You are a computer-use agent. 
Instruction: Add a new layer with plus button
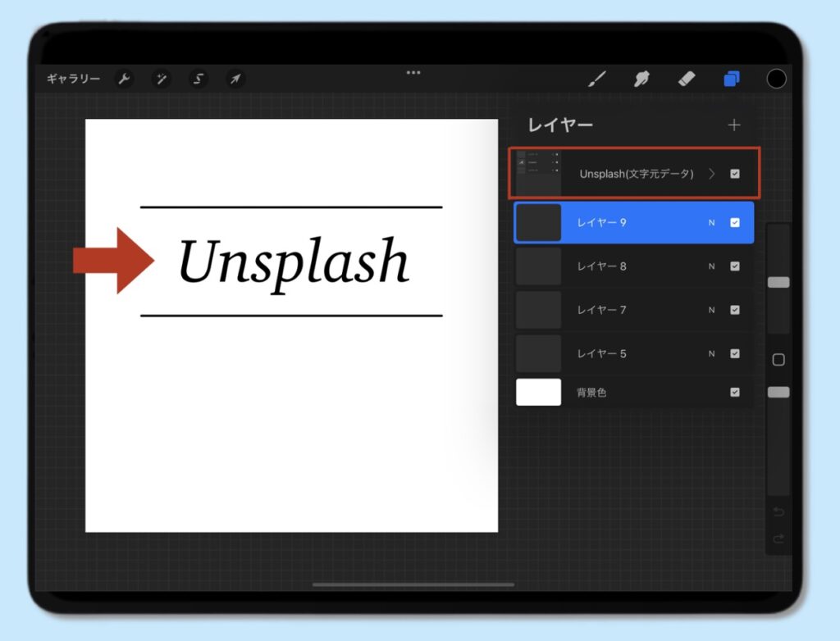tap(734, 125)
